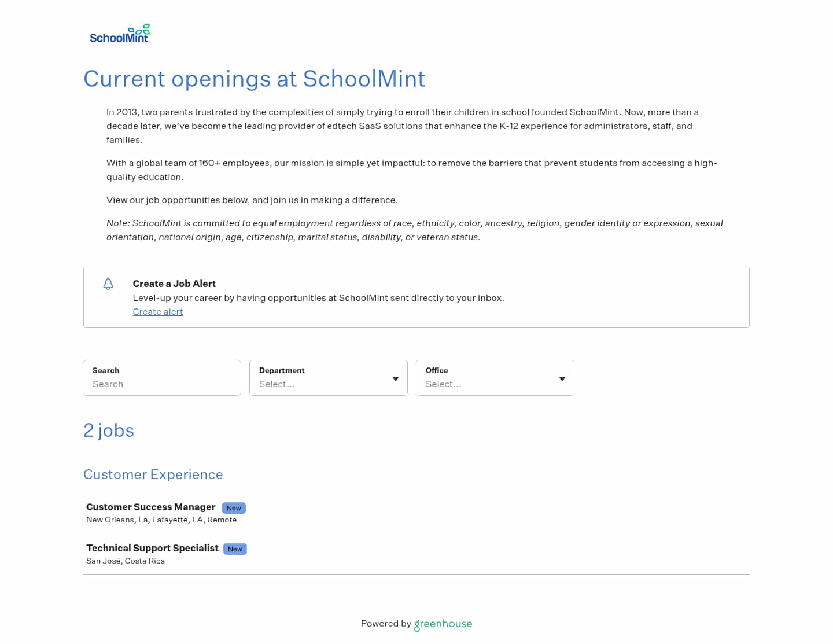Screen dimensions: 833x644
Task: Open the Technical Support Specialist job
Action: pyautogui.click(x=152, y=548)
